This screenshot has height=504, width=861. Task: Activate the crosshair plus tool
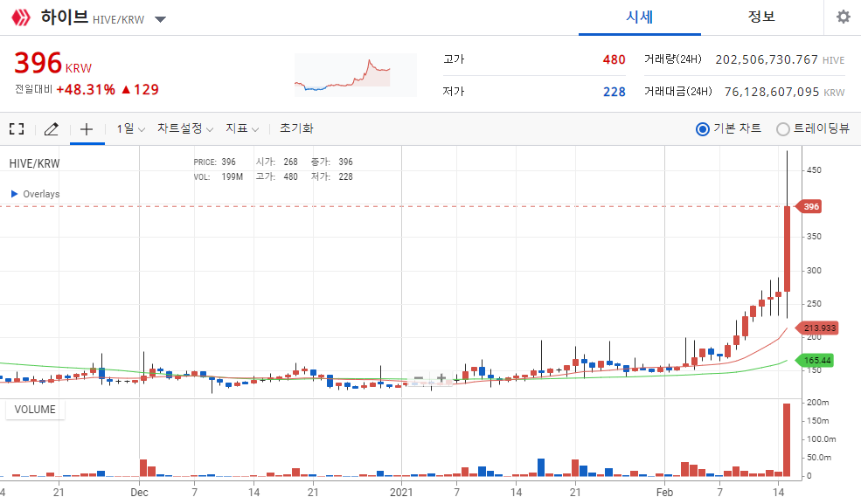[x=87, y=129]
